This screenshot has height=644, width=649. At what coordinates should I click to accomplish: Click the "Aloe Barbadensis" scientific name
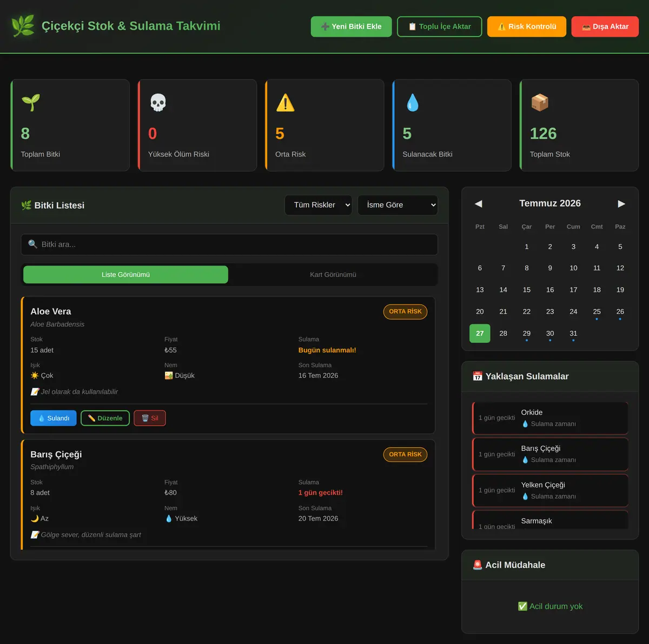click(x=57, y=324)
